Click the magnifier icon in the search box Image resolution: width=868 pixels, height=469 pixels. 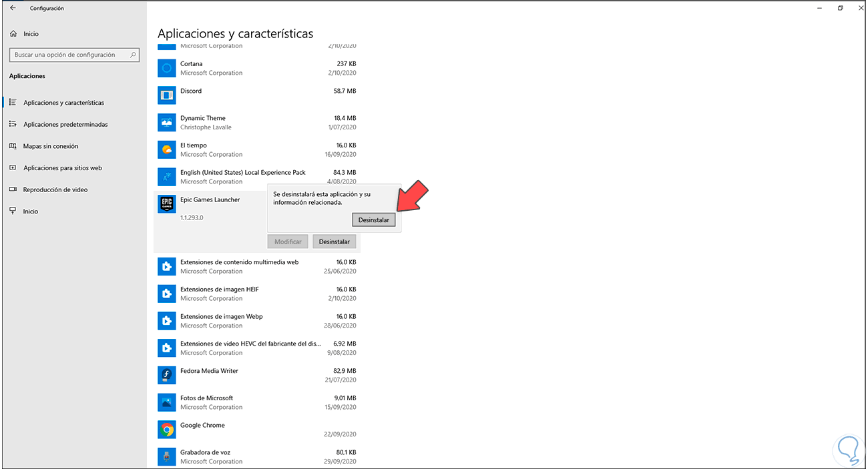133,55
